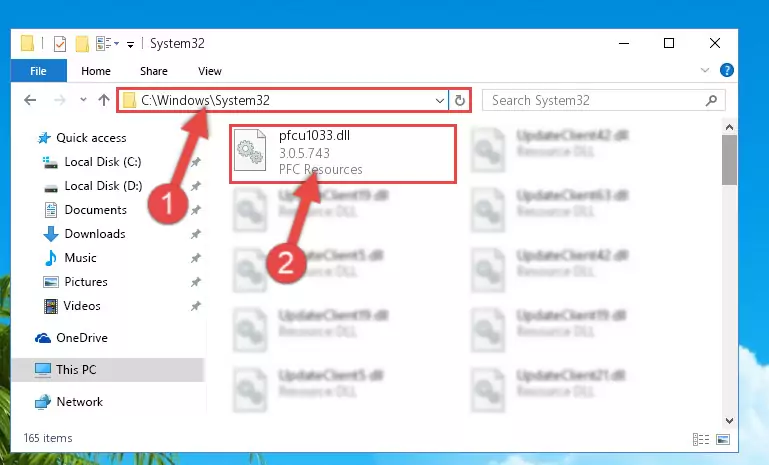The image size is (769, 465).
Task: Open Local Disk (C:) in sidebar
Action: tap(103, 162)
